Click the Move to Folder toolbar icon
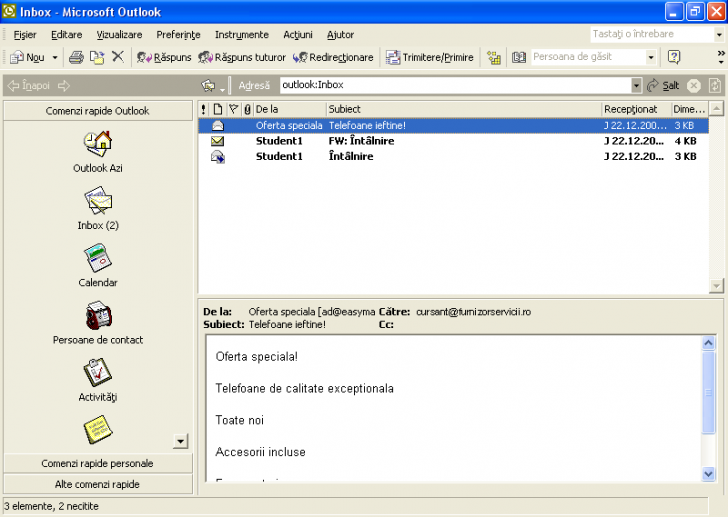The width and height of the screenshot is (728, 517). [97, 57]
